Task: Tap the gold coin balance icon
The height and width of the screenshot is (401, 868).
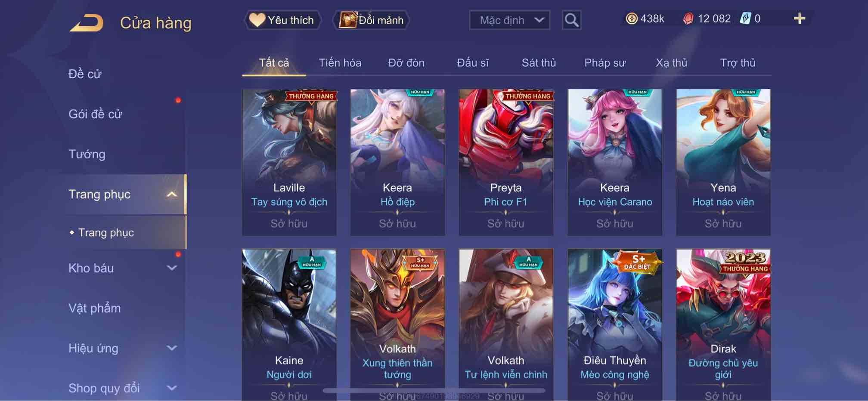Action: point(631,19)
